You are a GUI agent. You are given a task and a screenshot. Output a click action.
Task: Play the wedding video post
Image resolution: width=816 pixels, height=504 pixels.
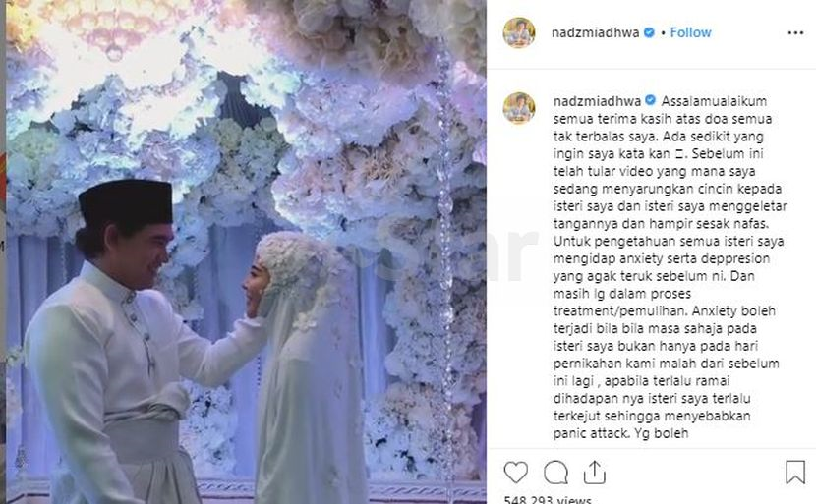point(246,252)
